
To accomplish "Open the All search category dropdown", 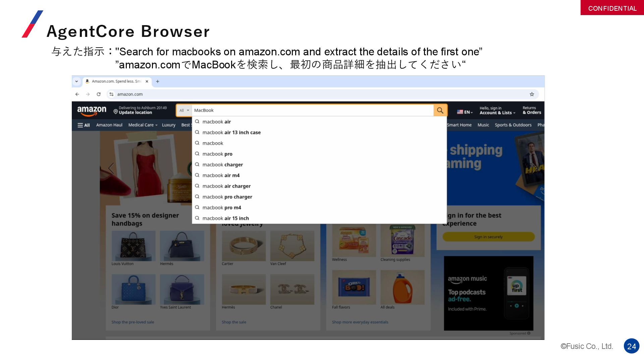I will coord(184,110).
